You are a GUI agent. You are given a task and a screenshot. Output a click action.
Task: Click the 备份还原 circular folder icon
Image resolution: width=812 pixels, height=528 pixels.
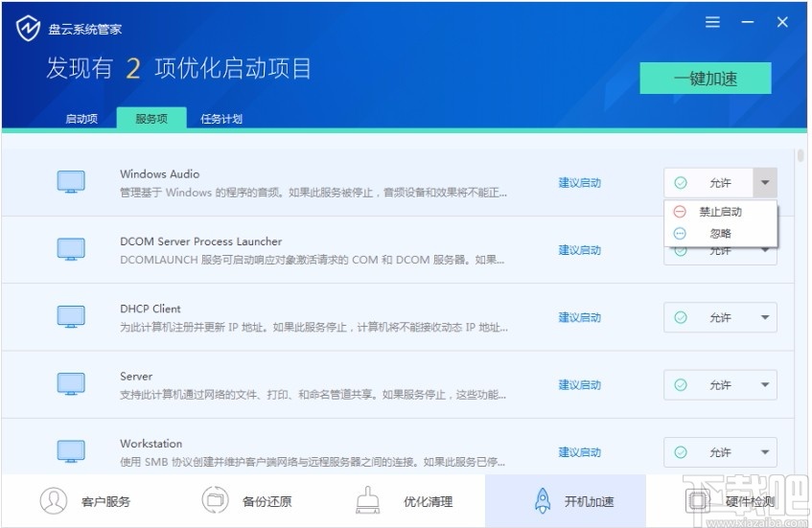215,499
